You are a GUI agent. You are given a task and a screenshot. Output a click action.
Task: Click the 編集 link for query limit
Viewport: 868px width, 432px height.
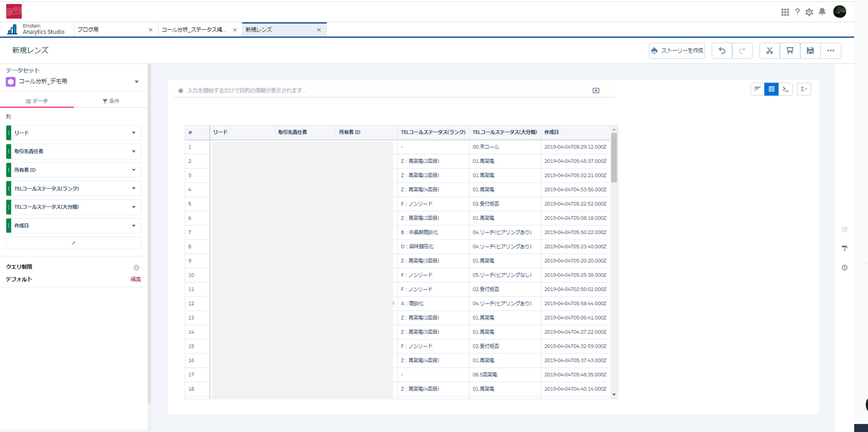pyautogui.click(x=136, y=280)
